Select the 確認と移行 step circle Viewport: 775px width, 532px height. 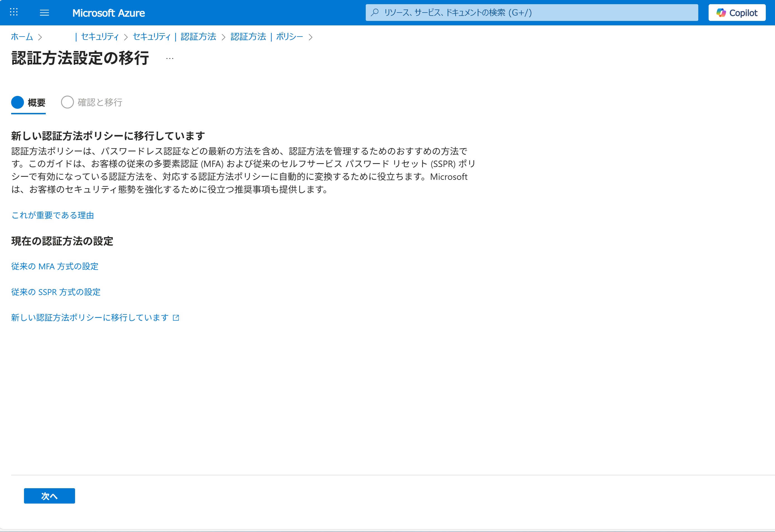pyautogui.click(x=67, y=102)
